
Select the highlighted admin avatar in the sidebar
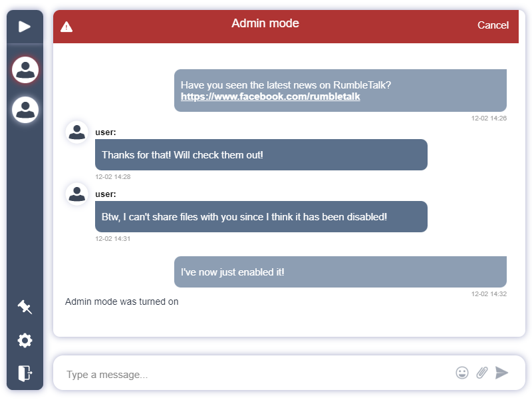click(25, 69)
